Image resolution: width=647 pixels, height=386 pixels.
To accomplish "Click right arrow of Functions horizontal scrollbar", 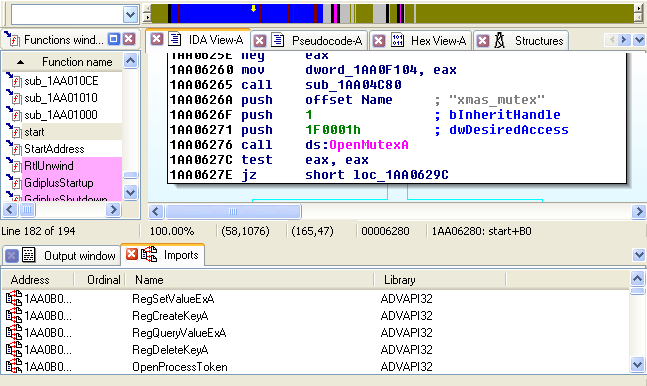I will tap(113, 210).
